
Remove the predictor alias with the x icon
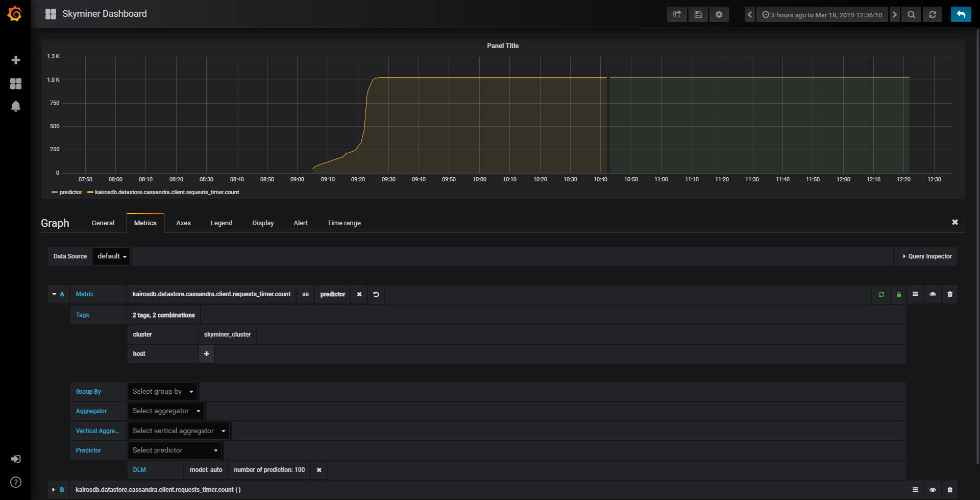(x=359, y=295)
